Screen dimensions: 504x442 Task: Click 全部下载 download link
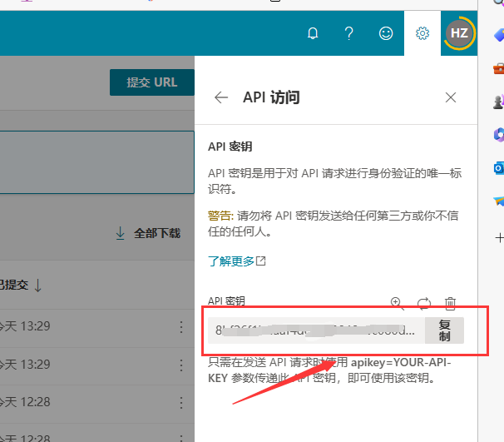pos(148,233)
